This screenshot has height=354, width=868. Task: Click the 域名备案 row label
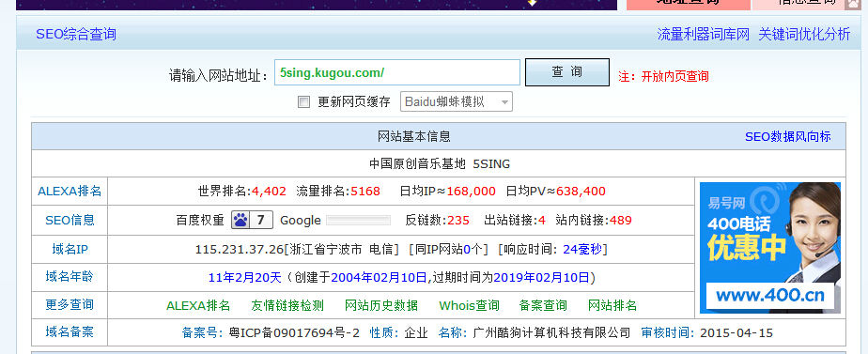click(x=70, y=331)
